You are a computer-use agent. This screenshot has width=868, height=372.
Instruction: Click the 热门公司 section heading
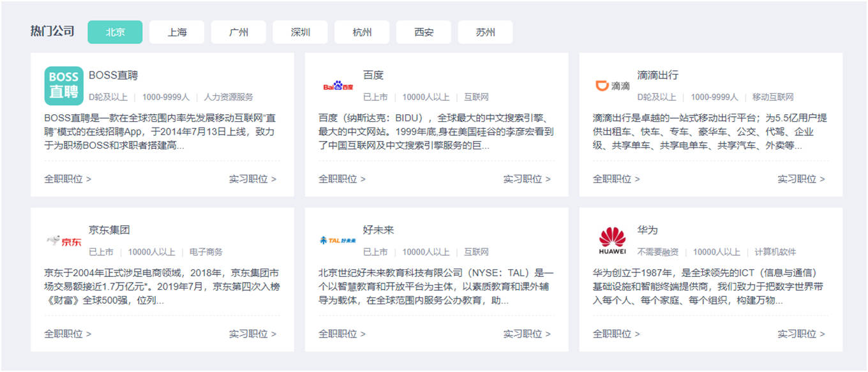[52, 31]
